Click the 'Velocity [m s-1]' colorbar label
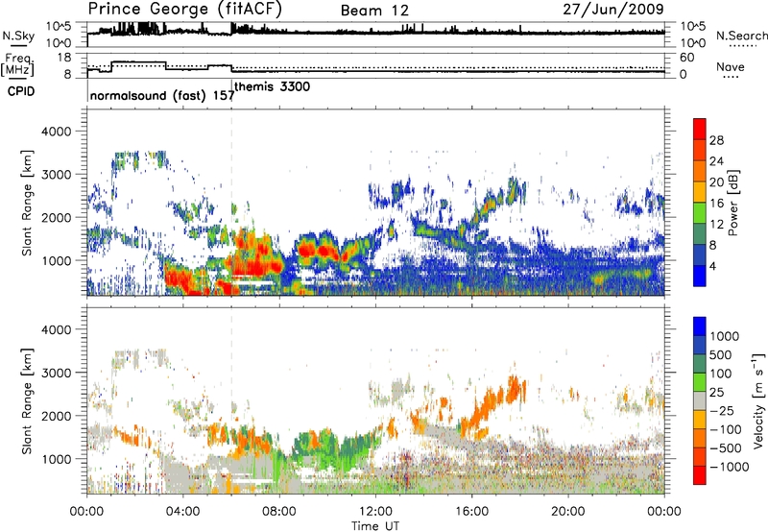Viewport: 768px width, 532px height. [758, 400]
